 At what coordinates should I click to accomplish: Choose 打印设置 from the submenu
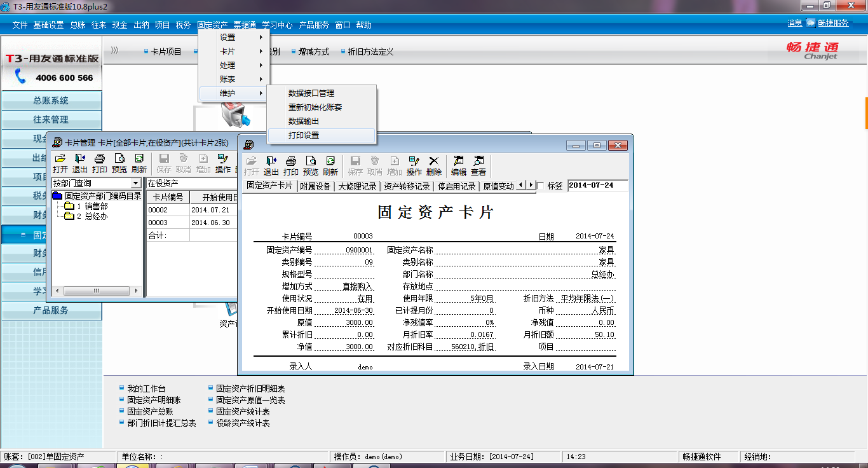click(x=322, y=135)
